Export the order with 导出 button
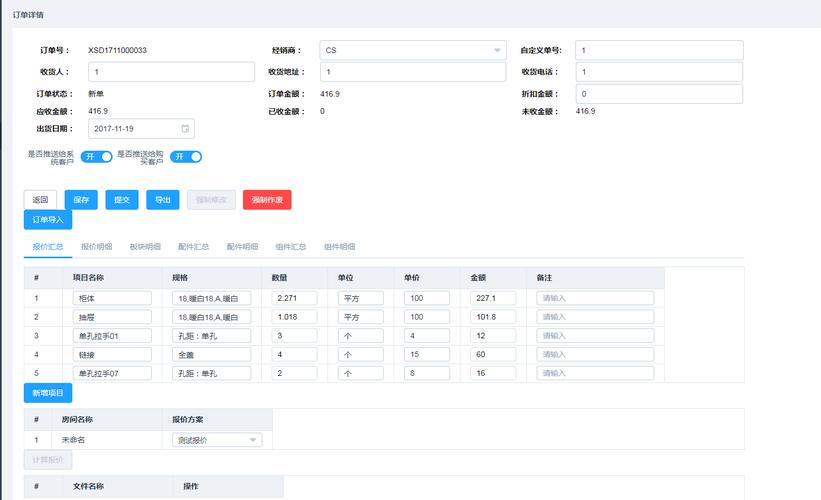The height and width of the screenshot is (500, 821). click(163, 199)
